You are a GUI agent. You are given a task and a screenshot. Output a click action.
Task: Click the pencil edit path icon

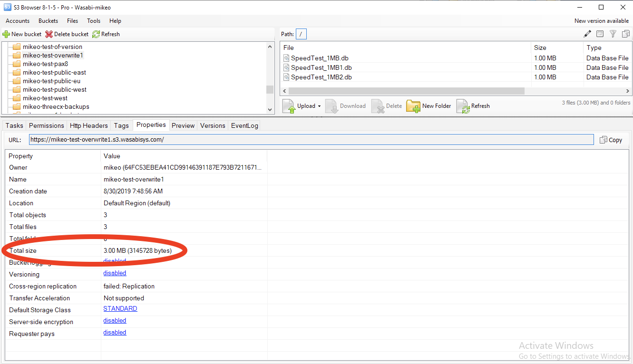point(587,34)
